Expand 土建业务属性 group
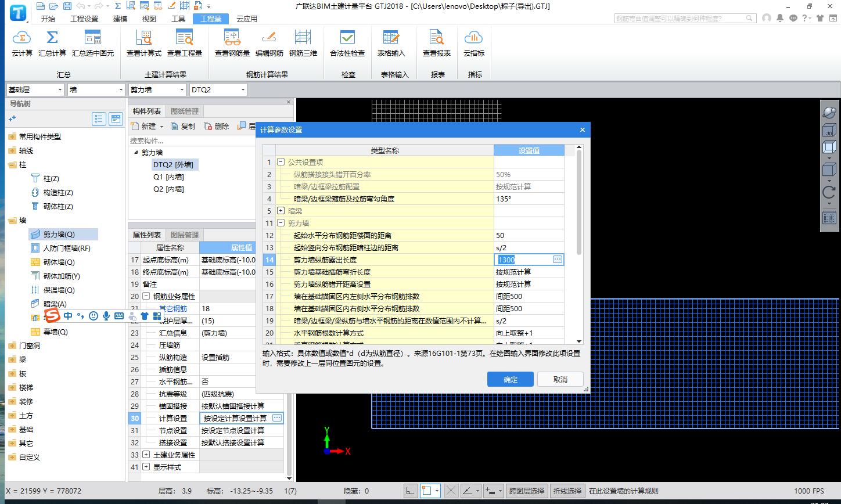Image resolution: width=841 pixels, height=504 pixels. tap(146, 455)
